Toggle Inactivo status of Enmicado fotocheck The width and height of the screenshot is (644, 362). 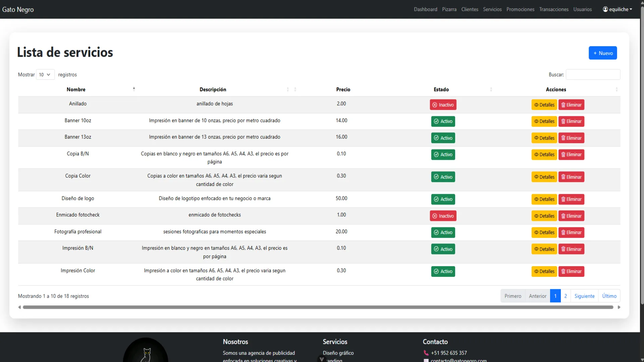coord(443,216)
